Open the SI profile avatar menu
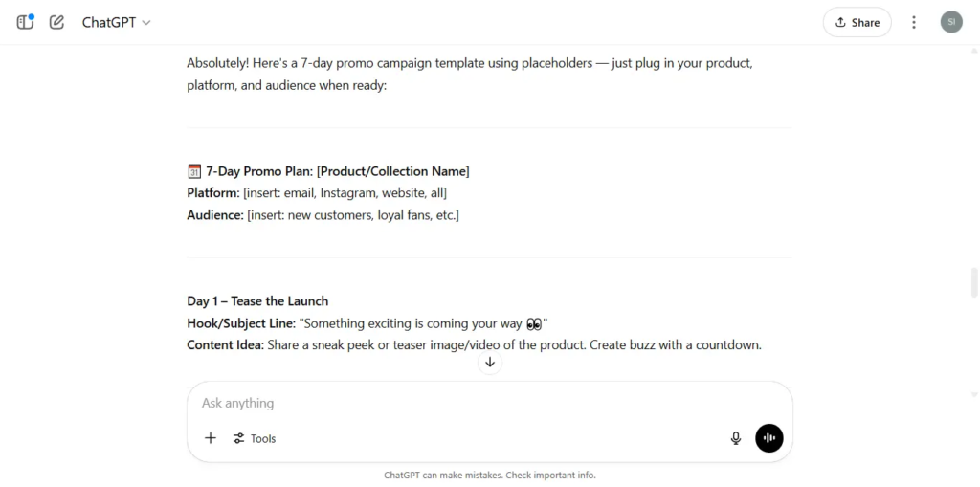The height and width of the screenshot is (487, 980). tap(951, 22)
